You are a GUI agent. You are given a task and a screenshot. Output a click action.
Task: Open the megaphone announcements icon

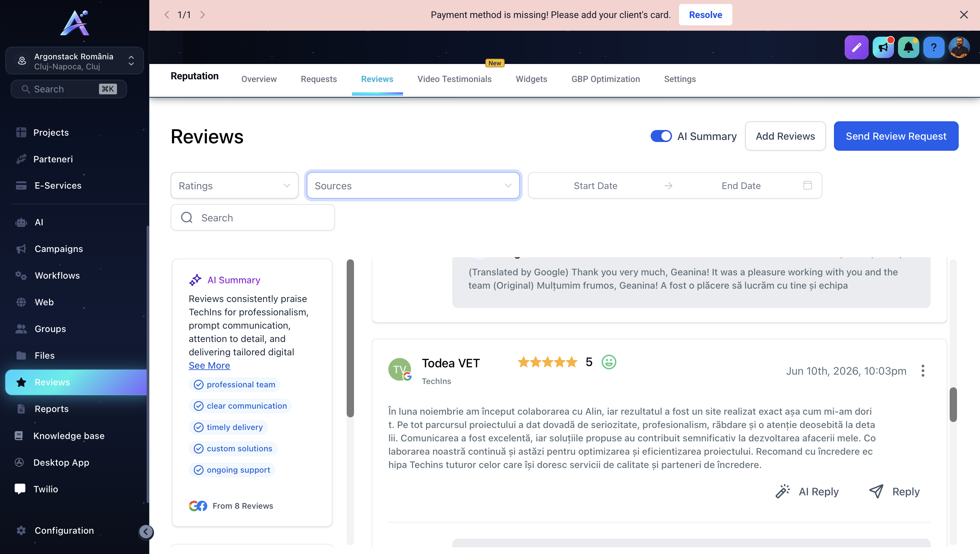point(883,47)
